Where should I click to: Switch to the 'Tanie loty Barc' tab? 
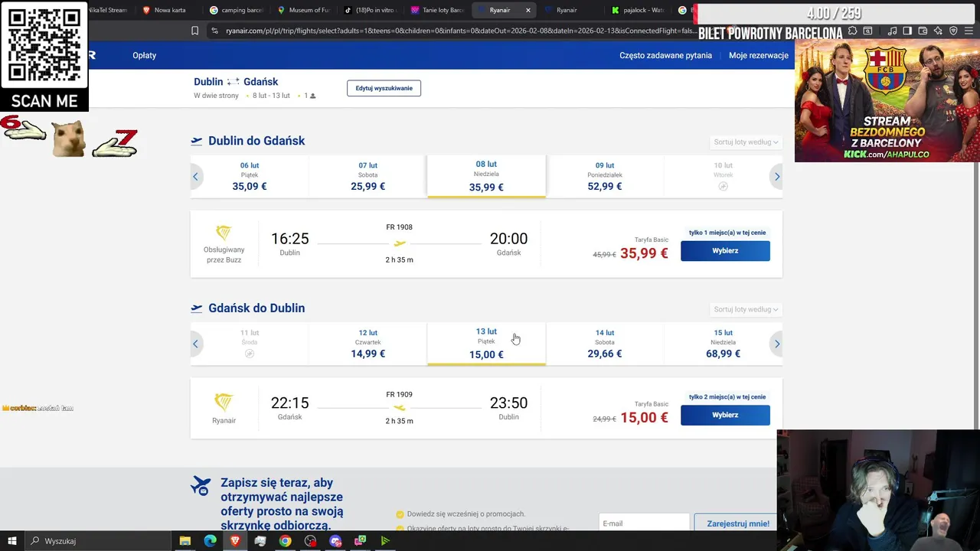click(436, 10)
